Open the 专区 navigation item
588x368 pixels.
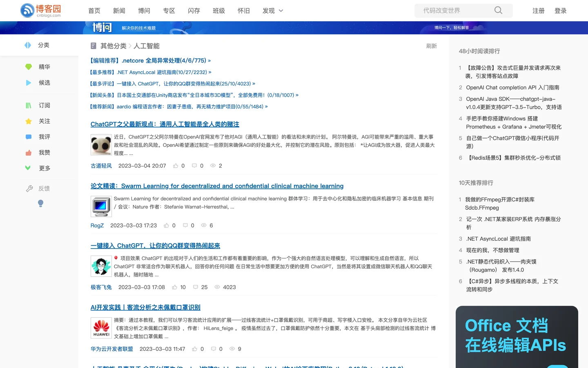tap(169, 11)
